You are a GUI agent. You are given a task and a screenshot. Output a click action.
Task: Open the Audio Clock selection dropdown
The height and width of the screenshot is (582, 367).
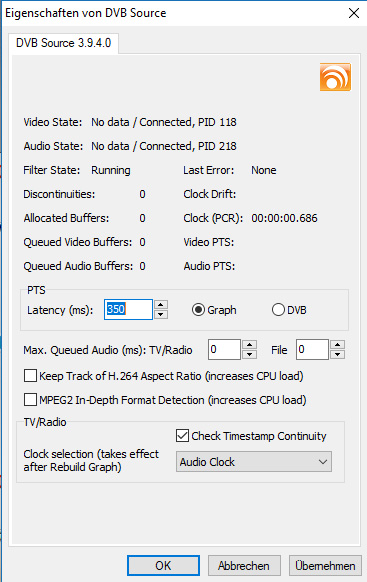[x=254, y=462]
